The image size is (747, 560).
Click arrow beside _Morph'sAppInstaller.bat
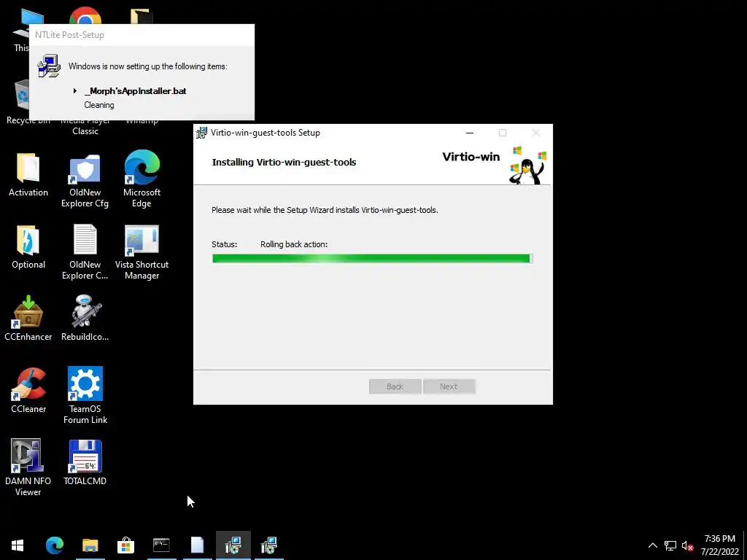[x=75, y=90]
